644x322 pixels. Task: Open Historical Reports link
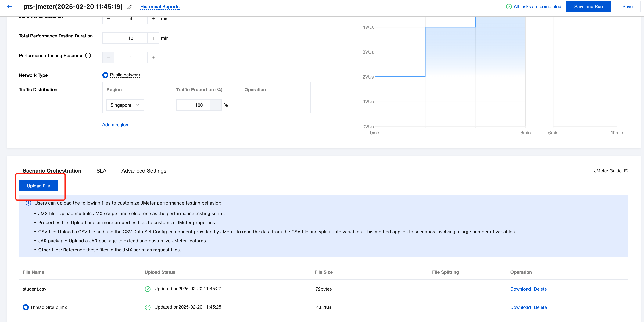coord(160,7)
